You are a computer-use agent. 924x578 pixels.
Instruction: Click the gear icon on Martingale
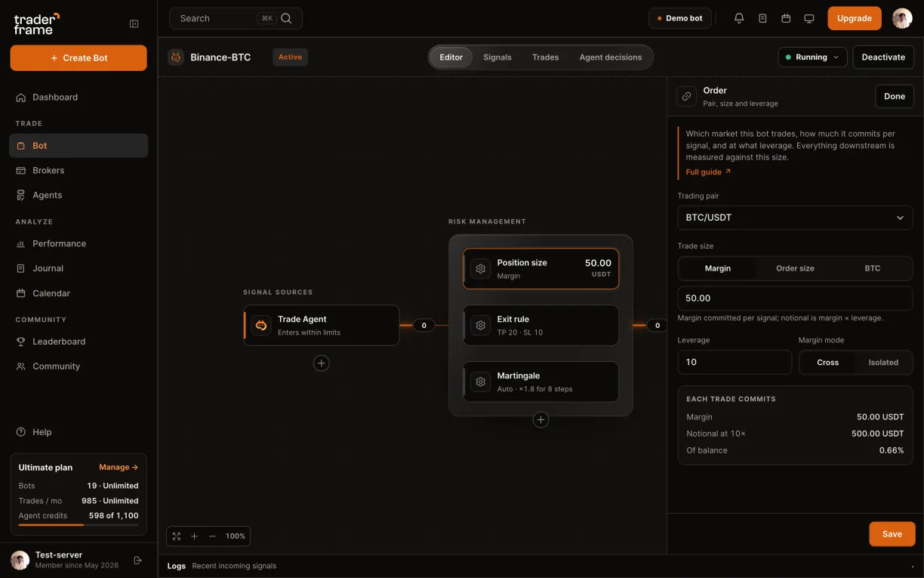[x=480, y=382]
